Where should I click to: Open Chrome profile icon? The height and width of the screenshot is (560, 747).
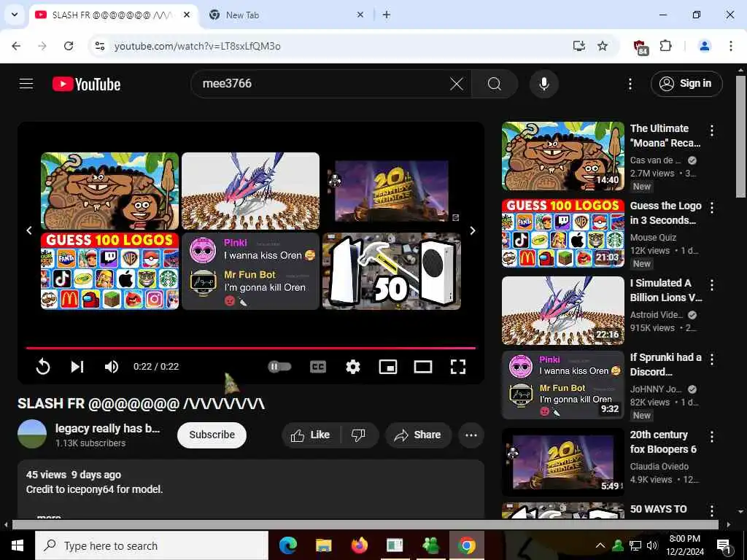704,46
